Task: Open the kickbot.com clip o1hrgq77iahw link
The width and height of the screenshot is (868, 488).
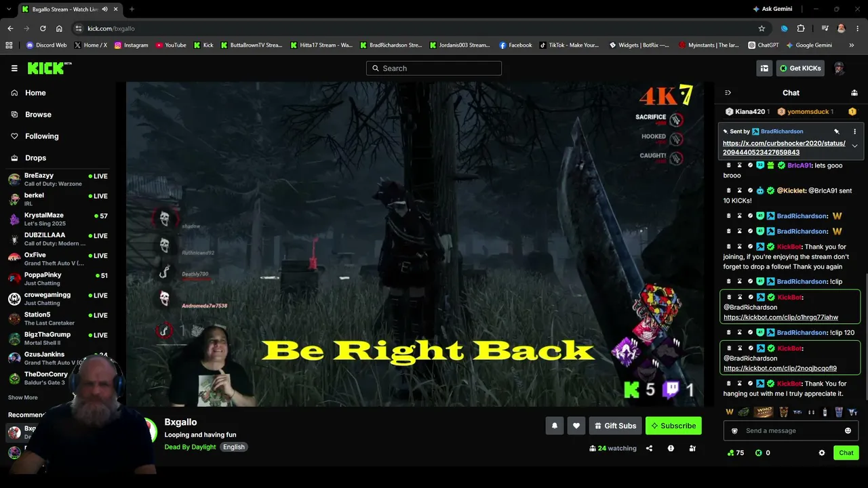Action: pyautogui.click(x=781, y=317)
